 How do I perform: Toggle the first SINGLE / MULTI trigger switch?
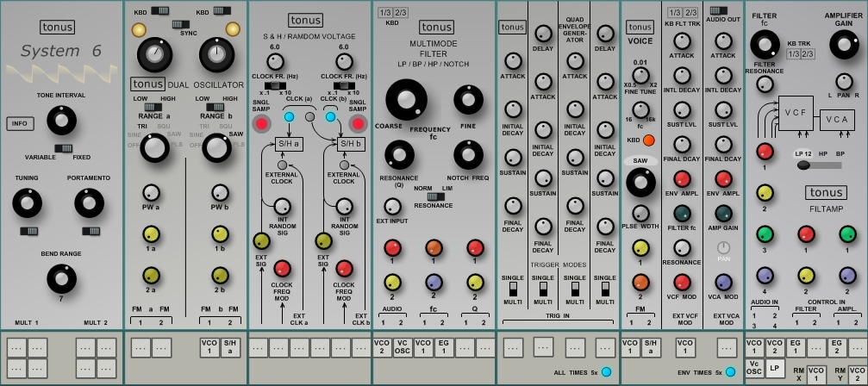click(513, 289)
